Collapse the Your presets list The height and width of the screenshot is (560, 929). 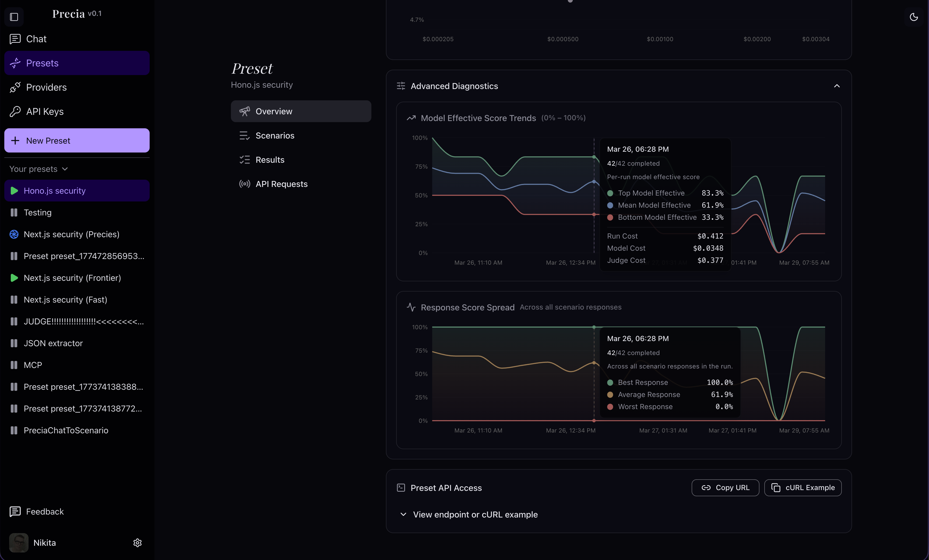coord(65,169)
